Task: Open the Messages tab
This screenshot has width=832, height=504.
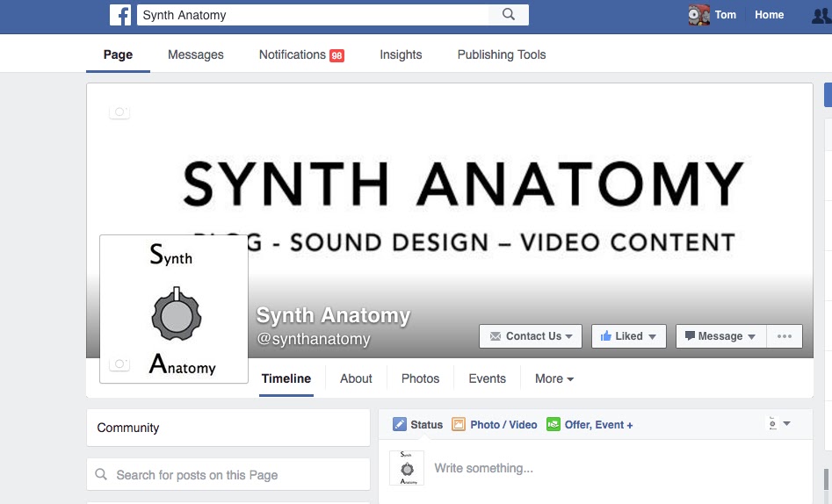Action: coord(196,54)
